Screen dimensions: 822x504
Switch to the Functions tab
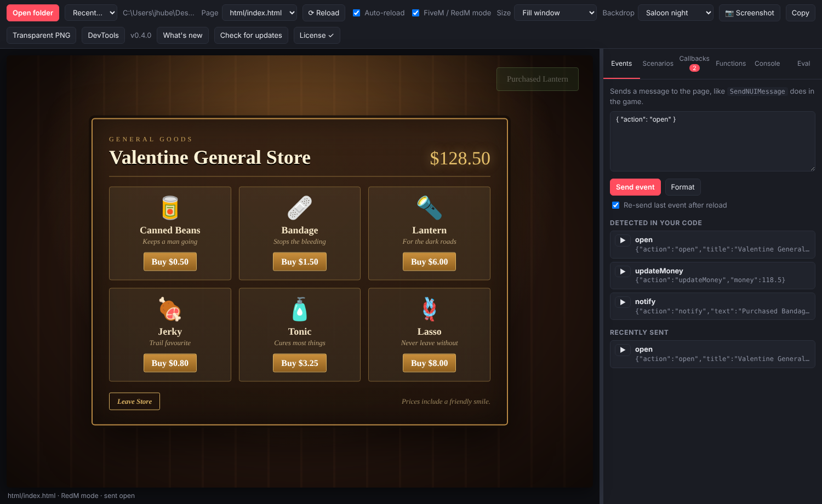[730, 64]
